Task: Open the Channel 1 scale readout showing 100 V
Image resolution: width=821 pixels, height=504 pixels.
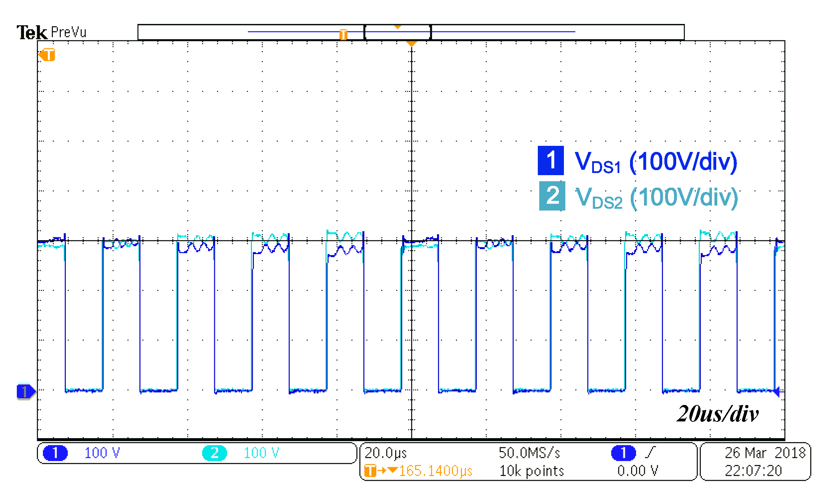Action: [102, 453]
